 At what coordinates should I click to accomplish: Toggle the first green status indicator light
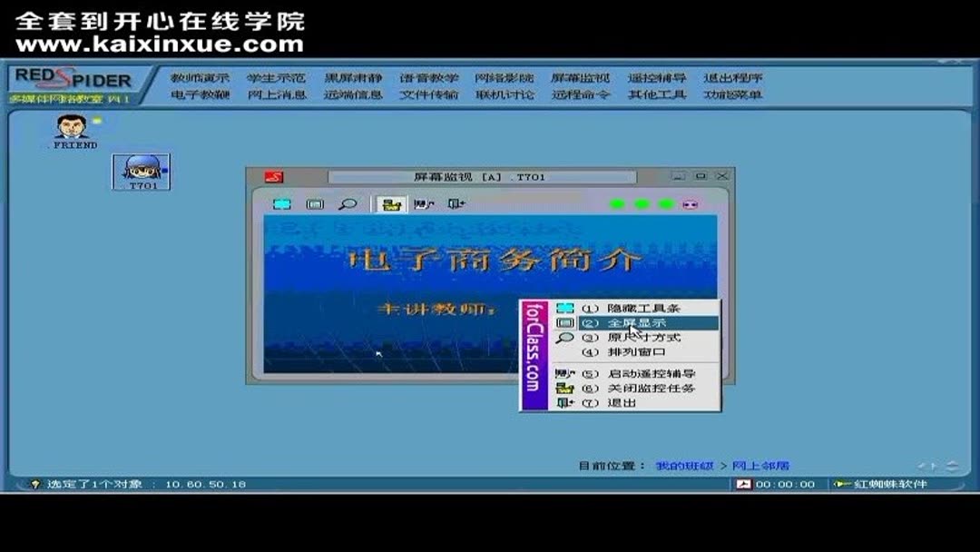click(616, 203)
